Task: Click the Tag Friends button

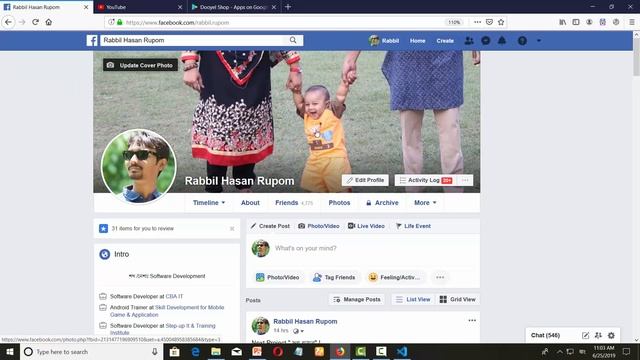Action: click(334, 277)
